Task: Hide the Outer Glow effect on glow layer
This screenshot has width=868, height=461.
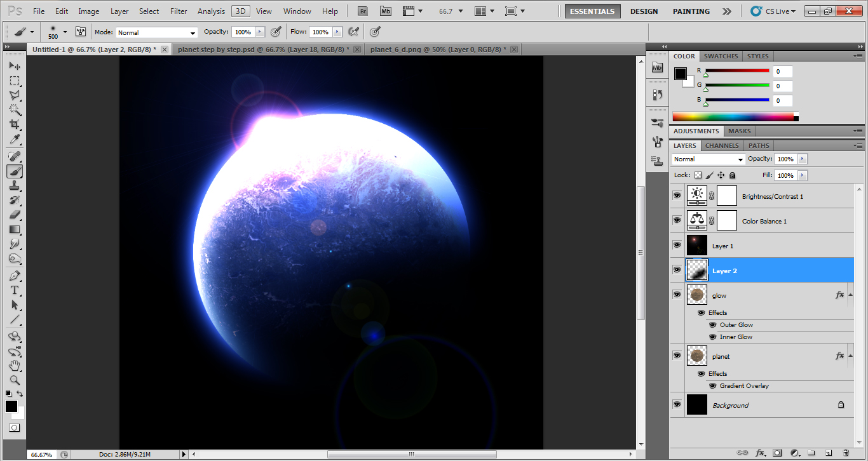Action: click(712, 324)
